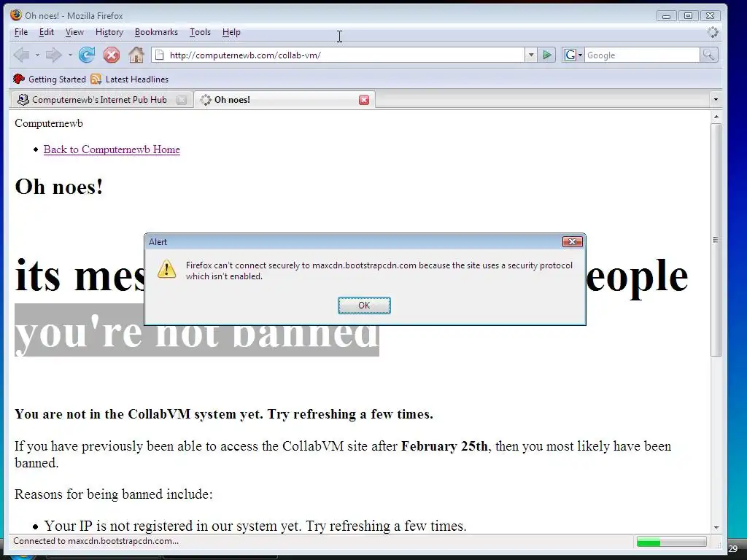The height and width of the screenshot is (560, 747).
Task: Switch to Computernewb's Internet Pub Hub tab
Action: [x=101, y=99]
